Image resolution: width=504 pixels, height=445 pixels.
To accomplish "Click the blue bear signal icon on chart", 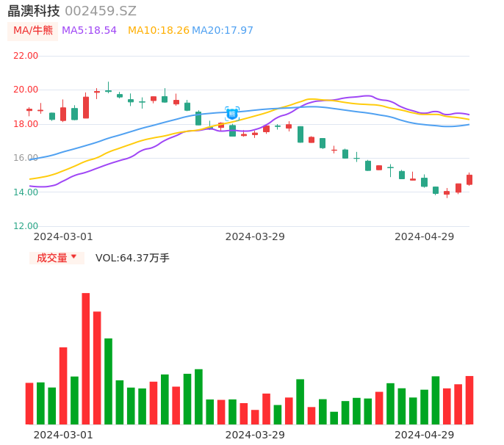I will point(232,114).
